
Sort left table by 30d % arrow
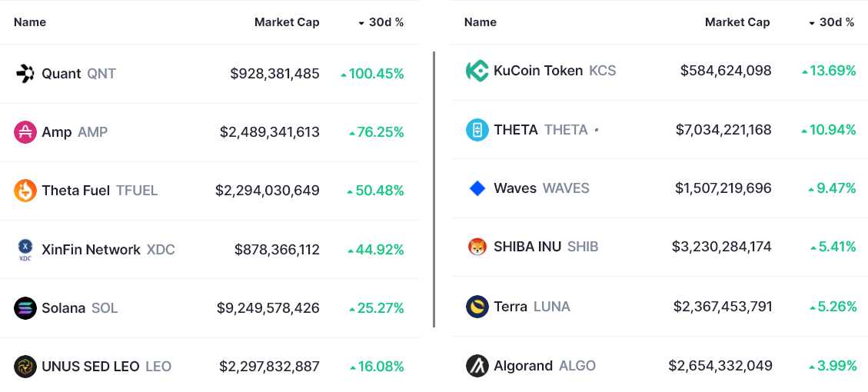(361, 23)
